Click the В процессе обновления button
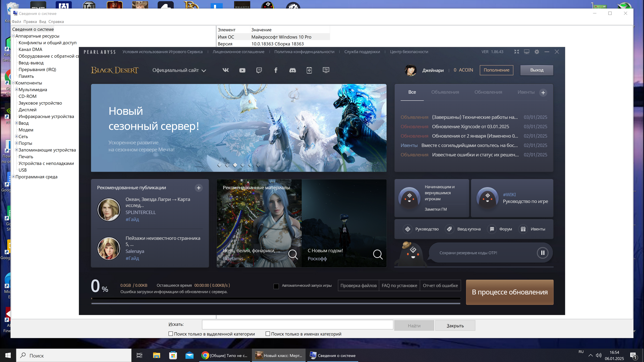This screenshot has width=644, height=362. click(509, 292)
